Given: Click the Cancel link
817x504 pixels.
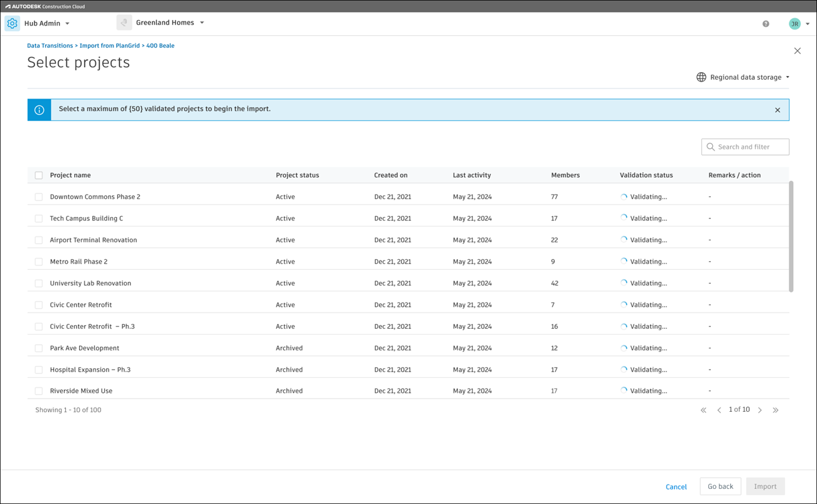Looking at the screenshot, I should pyautogui.click(x=676, y=487).
